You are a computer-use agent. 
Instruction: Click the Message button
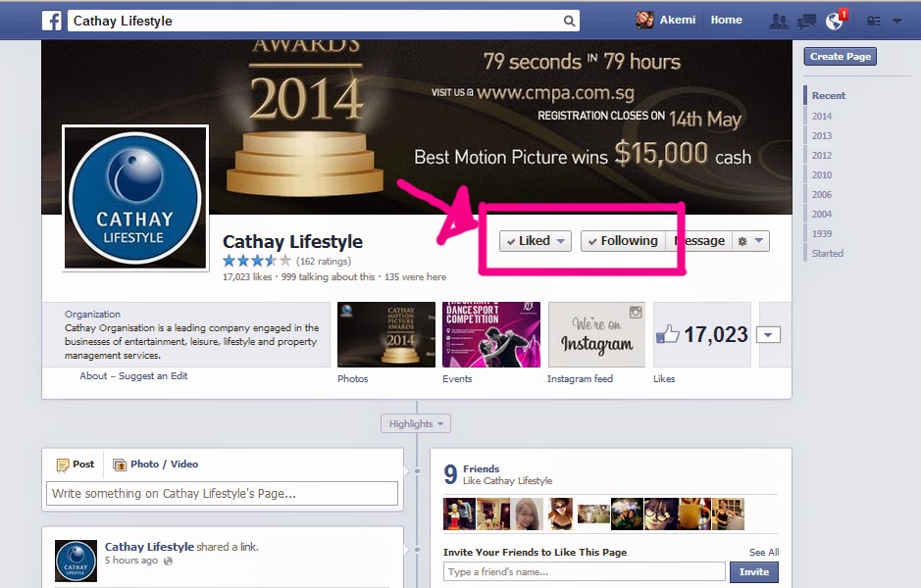pyautogui.click(x=699, y=241)
